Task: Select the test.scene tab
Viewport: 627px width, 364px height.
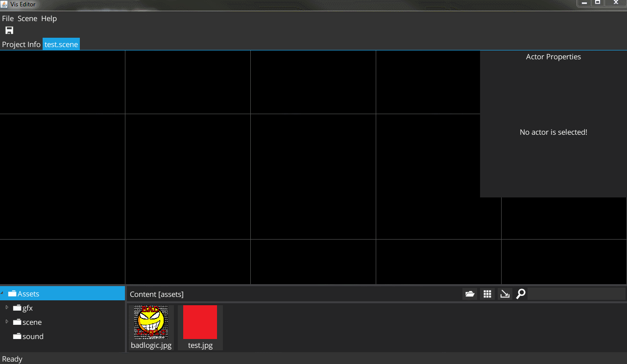Action: point(61,45)
